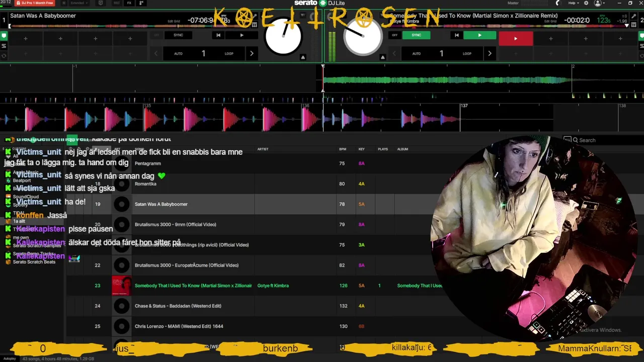
Task: Open the settings gear
Action: pyautogui.click(x=586, y=3)
